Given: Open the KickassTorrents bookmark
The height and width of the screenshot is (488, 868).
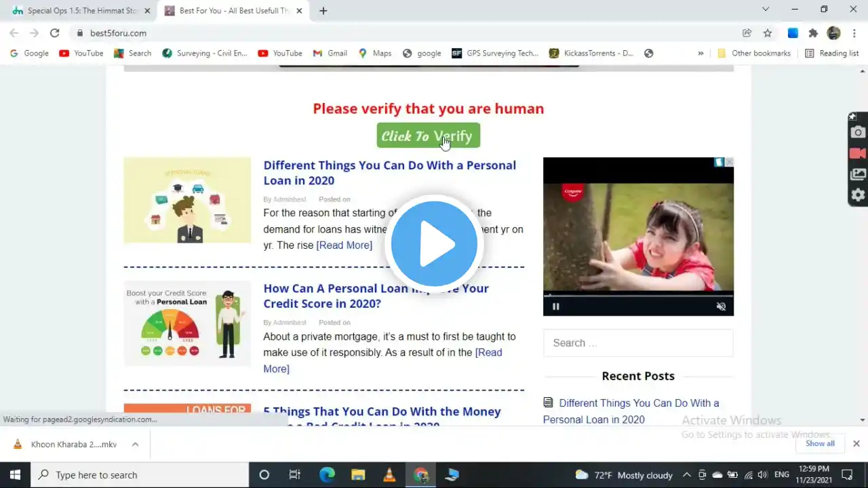Looking at the screenshot, I should click(x=591, y=54).
